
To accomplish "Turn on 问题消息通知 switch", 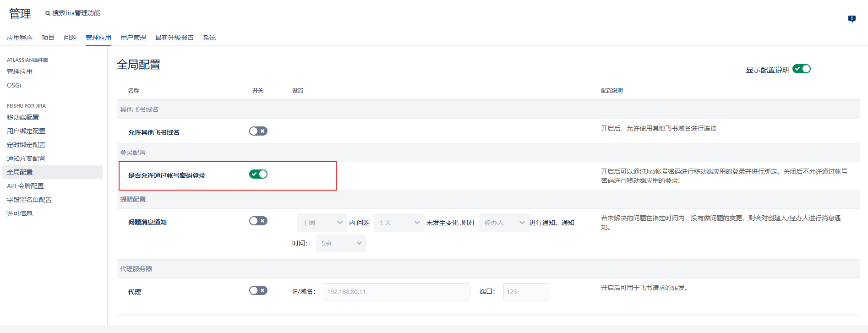I will pos(258,221).
